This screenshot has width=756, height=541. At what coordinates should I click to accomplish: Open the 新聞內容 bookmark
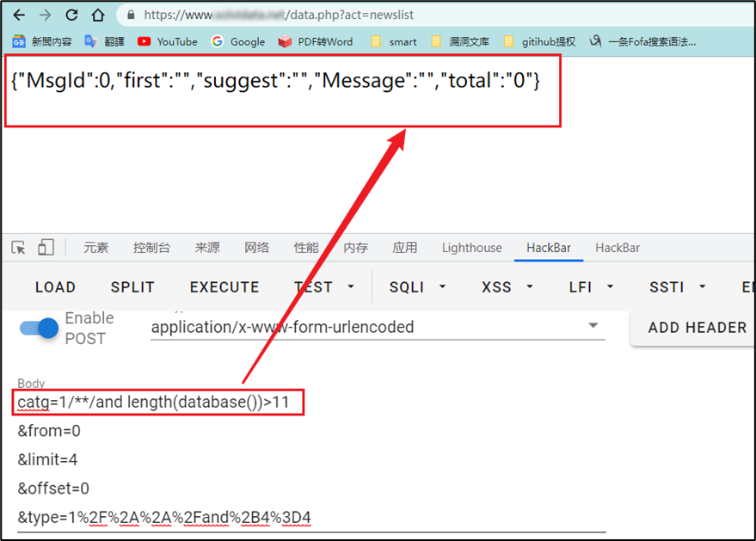click(x=42, y=42)
